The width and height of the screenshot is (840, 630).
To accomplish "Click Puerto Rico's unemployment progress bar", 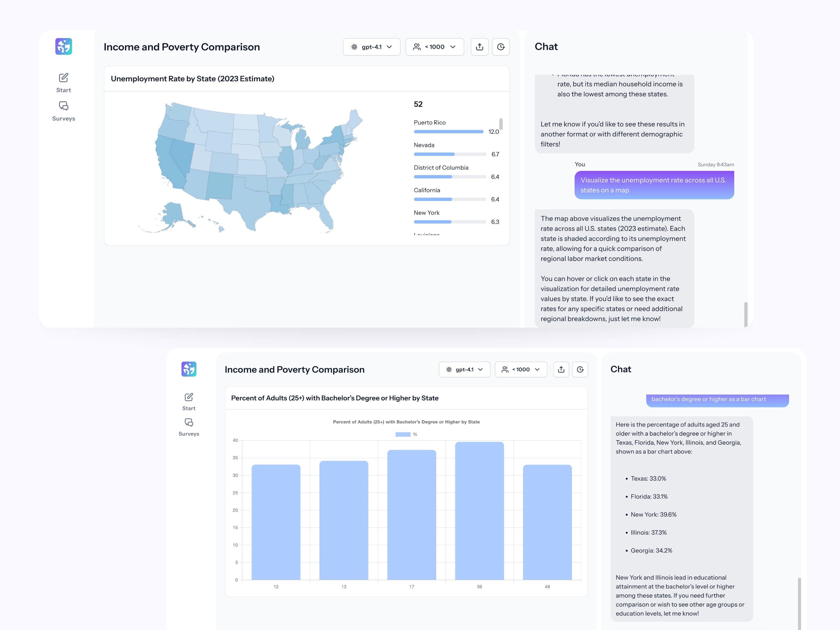I will coord(448,132).
